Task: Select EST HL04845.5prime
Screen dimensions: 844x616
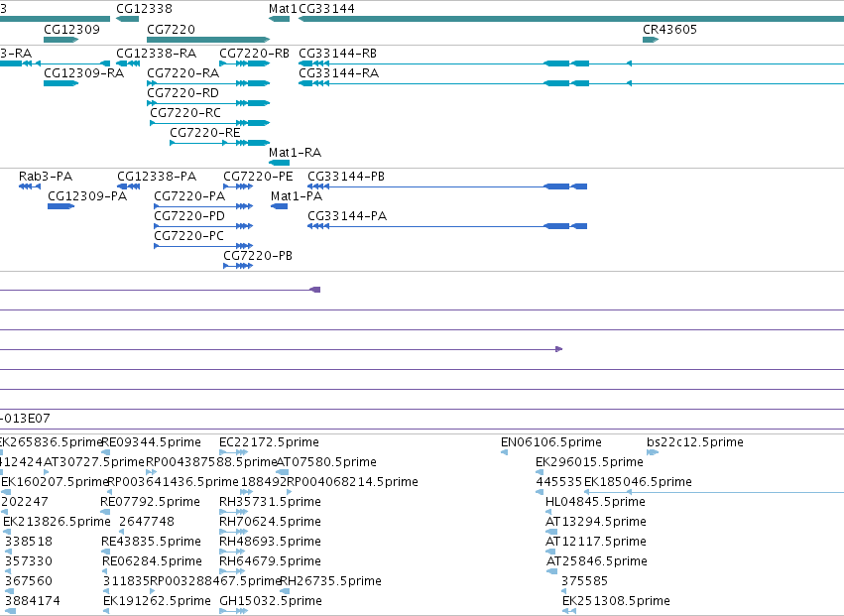Action: coord(595,502)
